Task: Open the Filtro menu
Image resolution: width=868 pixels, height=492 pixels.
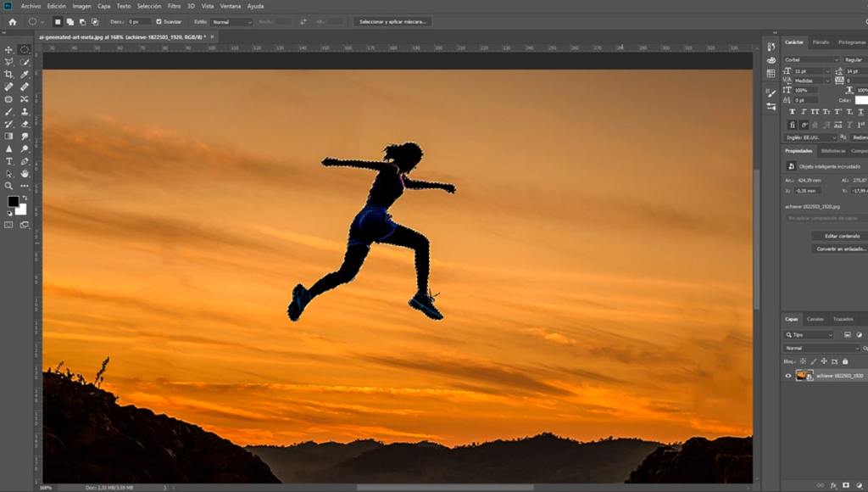Action: point(174,6)
